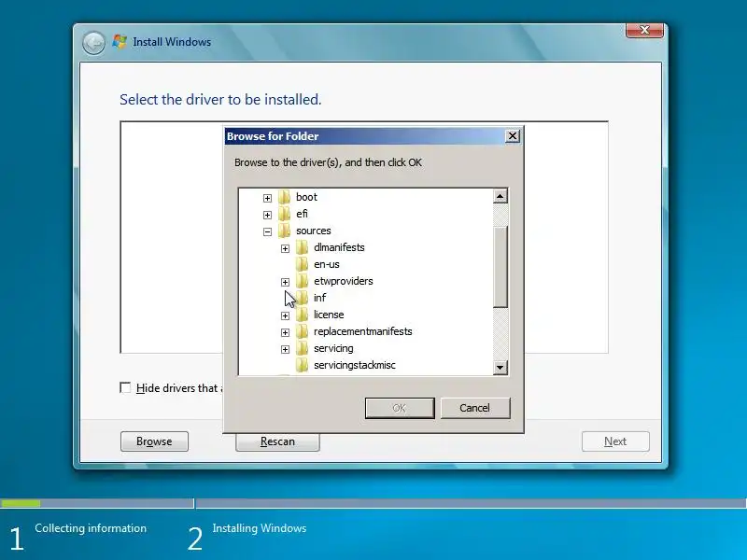Viewport: 747px width, 560px height.
Task: Expand the etwproviders folder node
Action: 285,283
